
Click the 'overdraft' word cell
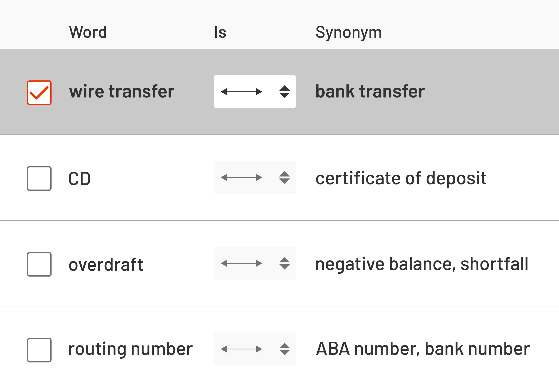(106, 264)
